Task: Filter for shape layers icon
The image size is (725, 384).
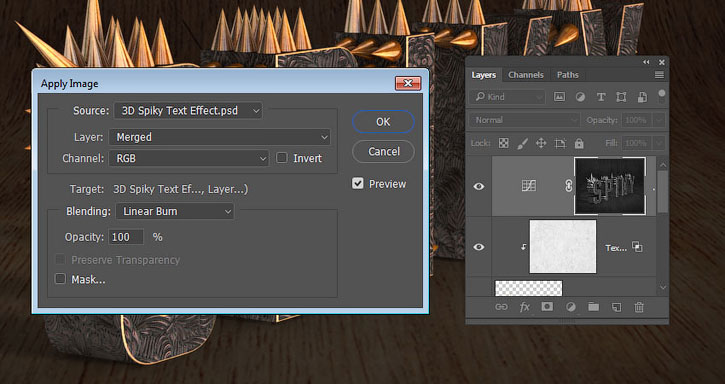Action: [621, 97]
